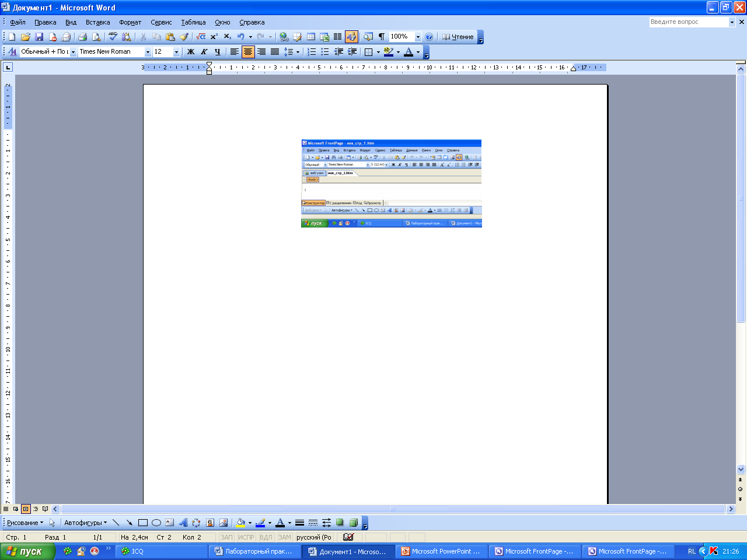The image size is (747, 560).
Task: Click fill color bucket on drawing toolbar
Action: pyautogui.click(x=240, y=523)
